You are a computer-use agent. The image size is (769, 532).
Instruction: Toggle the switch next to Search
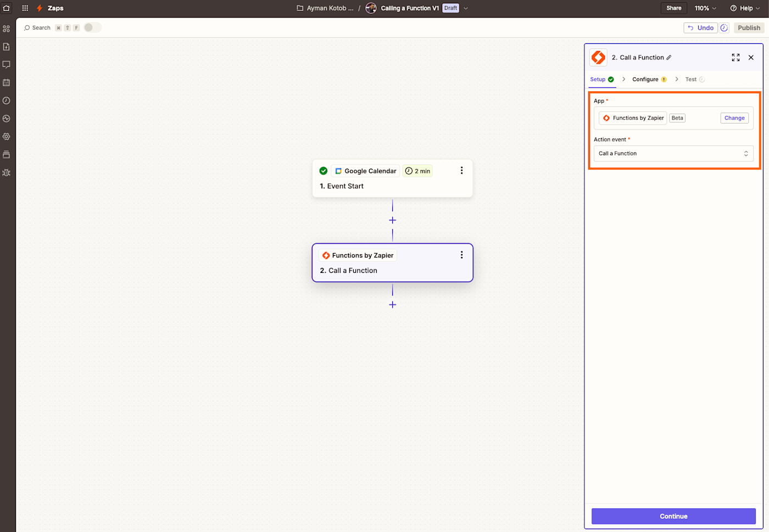92,27
